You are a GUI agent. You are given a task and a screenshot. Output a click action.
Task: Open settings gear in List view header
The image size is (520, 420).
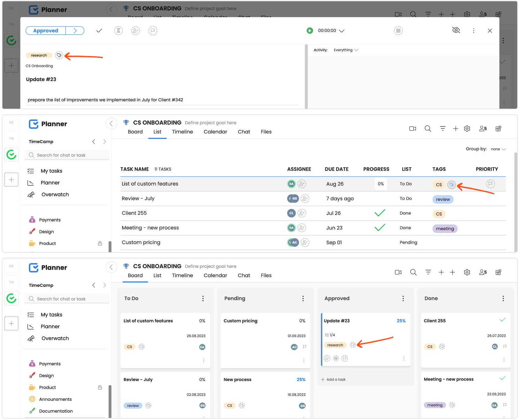tap(467, 129)
